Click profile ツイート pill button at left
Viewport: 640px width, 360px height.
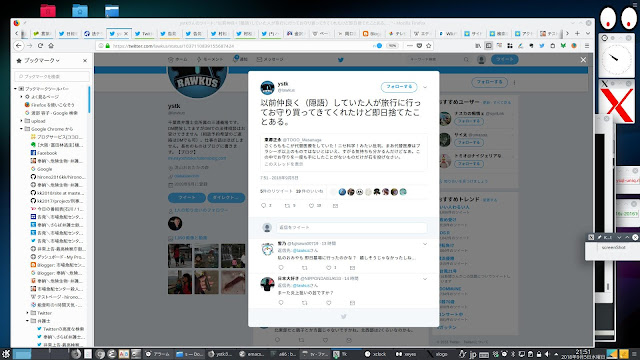coord(187,198)
